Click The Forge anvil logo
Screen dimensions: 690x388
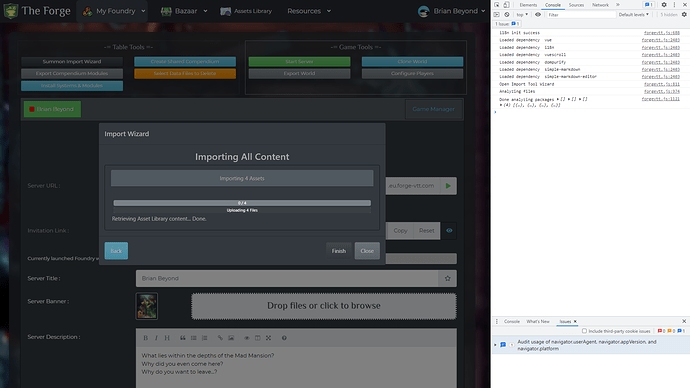(x=11, y=11)
